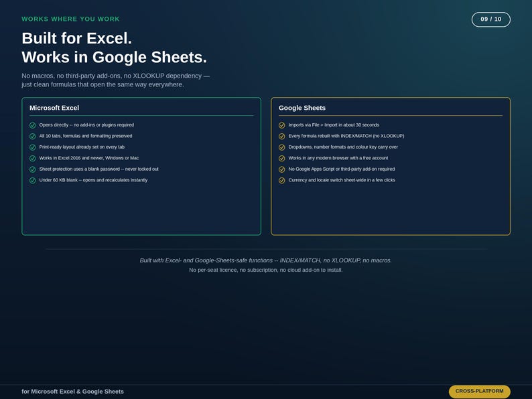This screenshot has height=399, width=532.
Task: Click the check icon beside 'Every formula rebuilt'
Action: point(281,137)
